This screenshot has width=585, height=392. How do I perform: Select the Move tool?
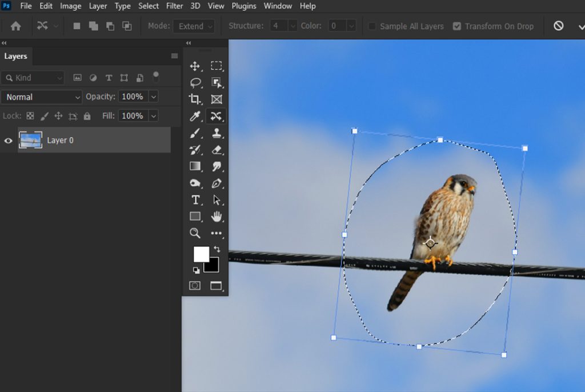pyautogui.click(x=195, y=66)
